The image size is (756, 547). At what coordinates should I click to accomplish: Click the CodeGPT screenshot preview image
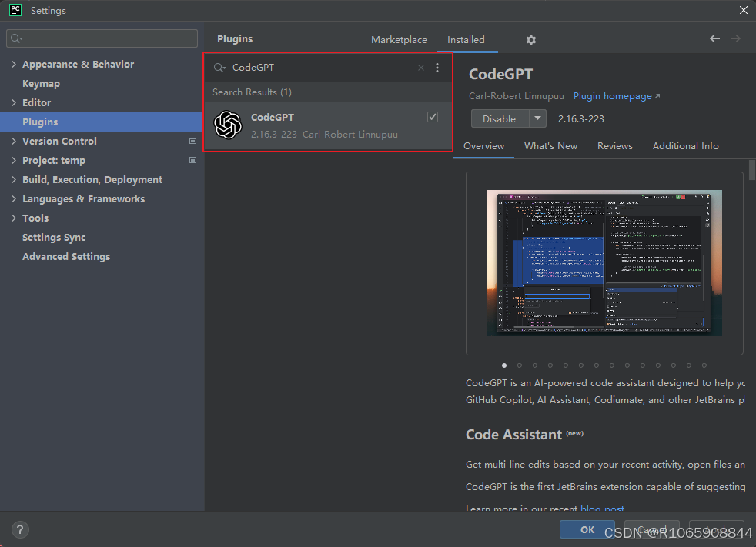(x=604, y=262)
